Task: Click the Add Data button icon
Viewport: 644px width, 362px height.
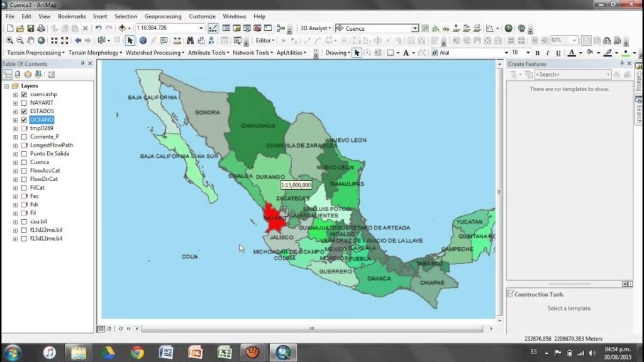Action: click(123, 28)
